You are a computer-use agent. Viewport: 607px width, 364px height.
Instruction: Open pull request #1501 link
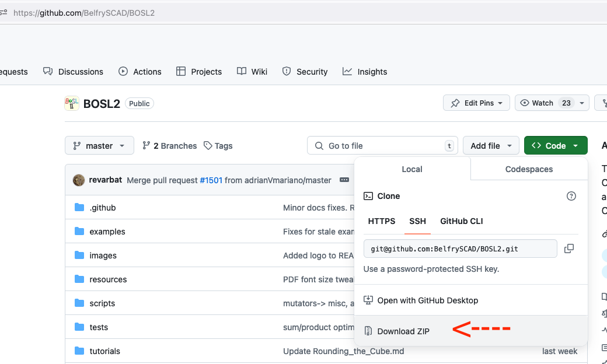coord(211,180)
